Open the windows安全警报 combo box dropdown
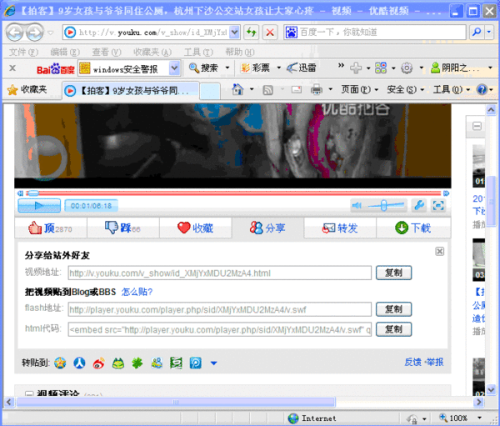This screenshot has height=426, width=500. [x=174, y=69]
